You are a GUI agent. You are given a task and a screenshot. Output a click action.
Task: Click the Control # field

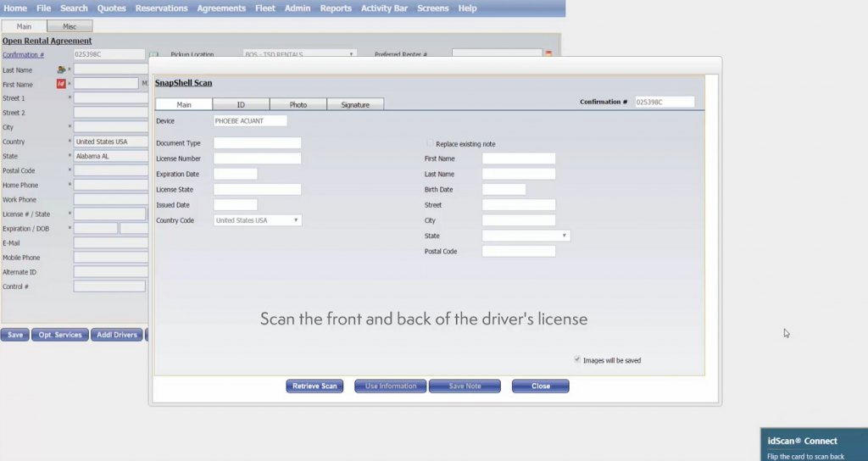(x=109, y=286)
